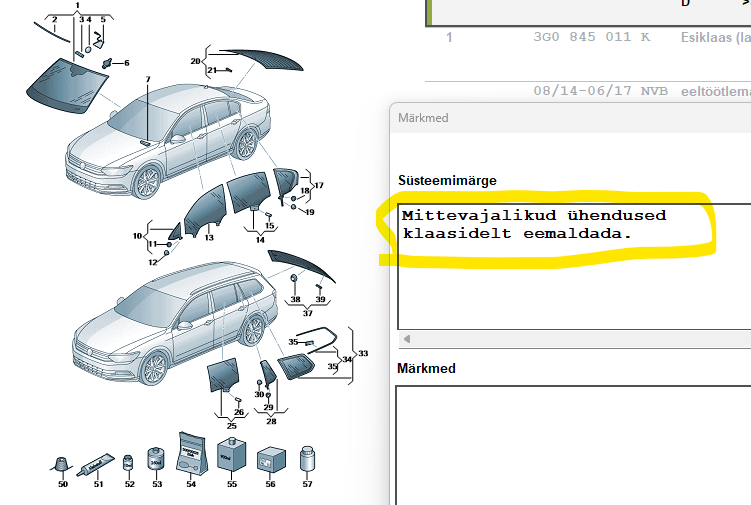Image resolution: width=751 pixels, height=505 pixels.
Task: Click the repair kit bag item 54
Action: tap(189, 454)
